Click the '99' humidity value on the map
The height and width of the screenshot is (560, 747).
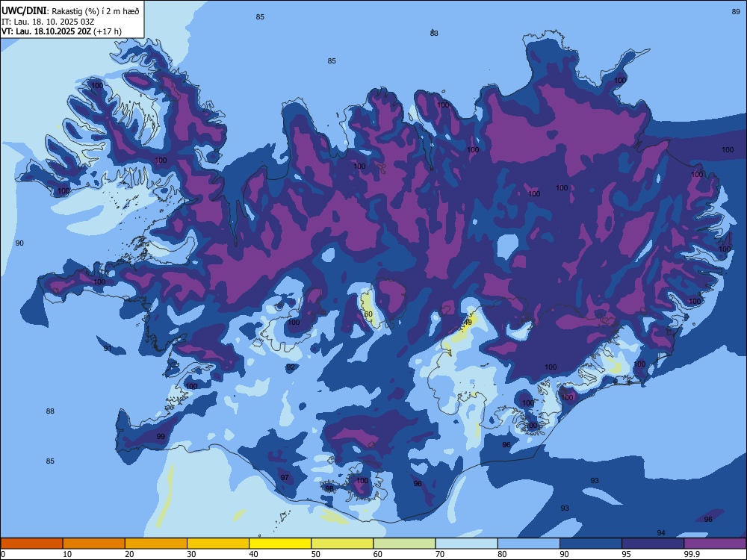(161, 436)
